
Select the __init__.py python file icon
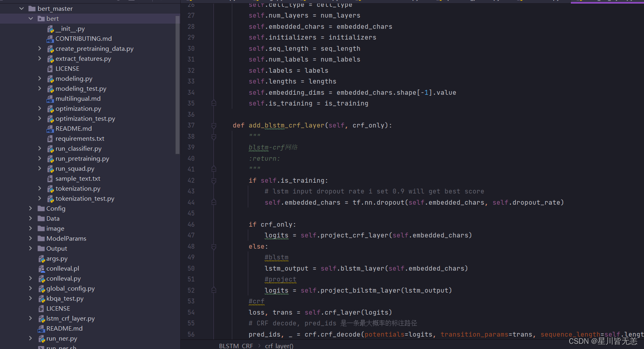[x=50, y=29]
